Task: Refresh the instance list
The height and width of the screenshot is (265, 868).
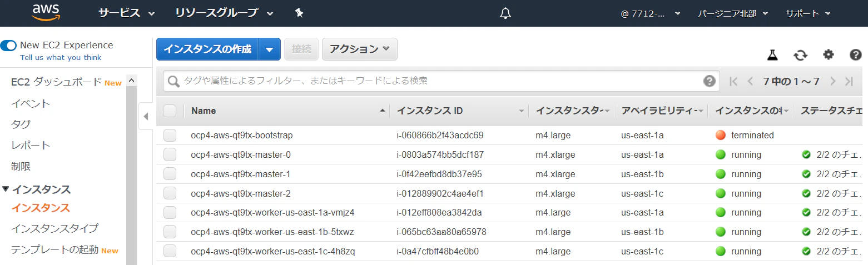Action: (x=800, y=54)
